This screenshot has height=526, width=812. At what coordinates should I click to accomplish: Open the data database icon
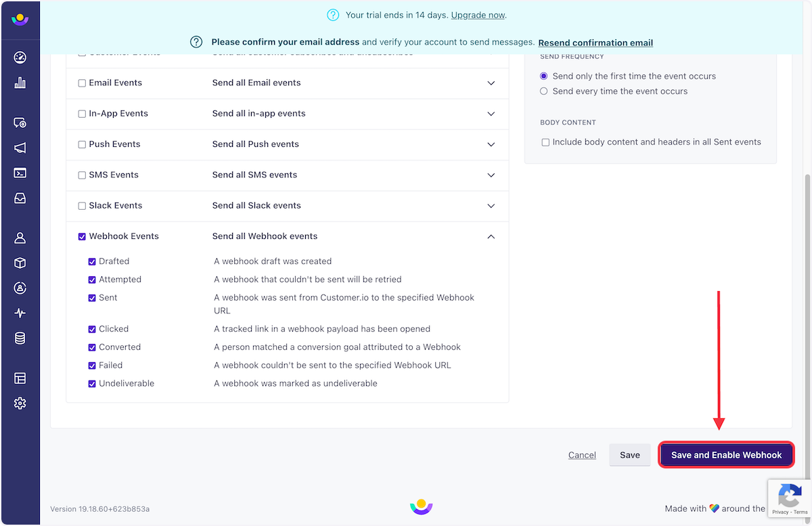pyautogui.click(x=20, y=338)
